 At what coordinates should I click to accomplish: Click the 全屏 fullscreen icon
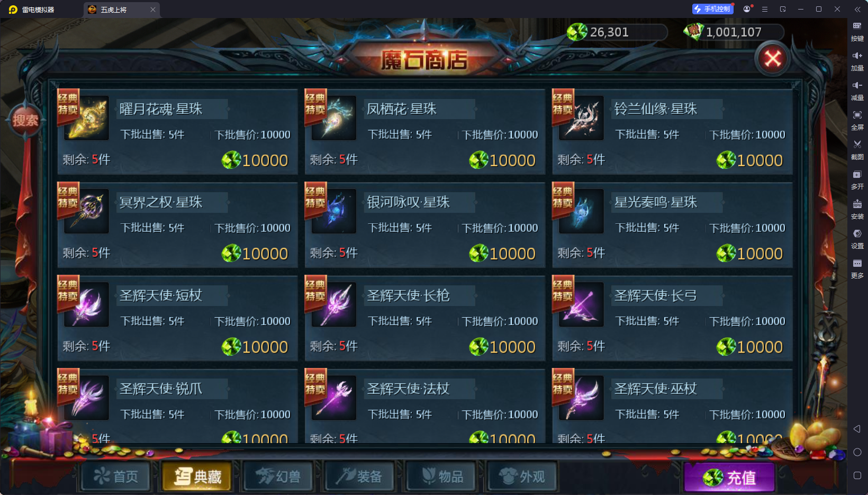[x=857, y=120]
